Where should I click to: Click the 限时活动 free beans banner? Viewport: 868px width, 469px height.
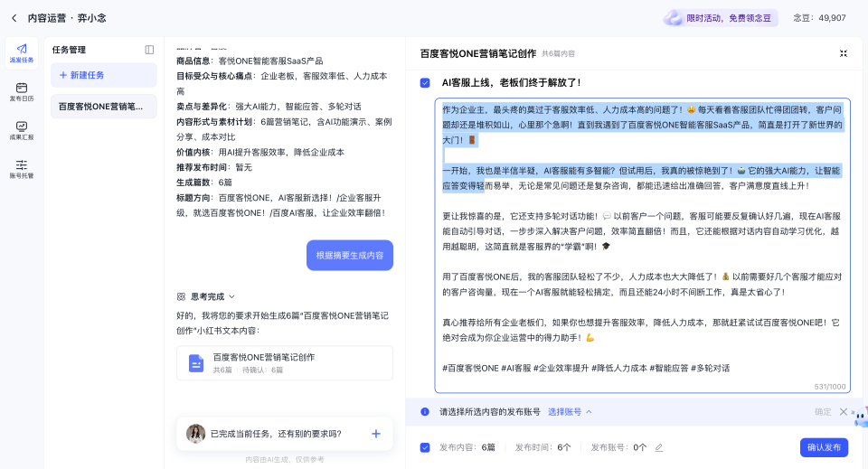pyautogui.click(x=720, y=17)
